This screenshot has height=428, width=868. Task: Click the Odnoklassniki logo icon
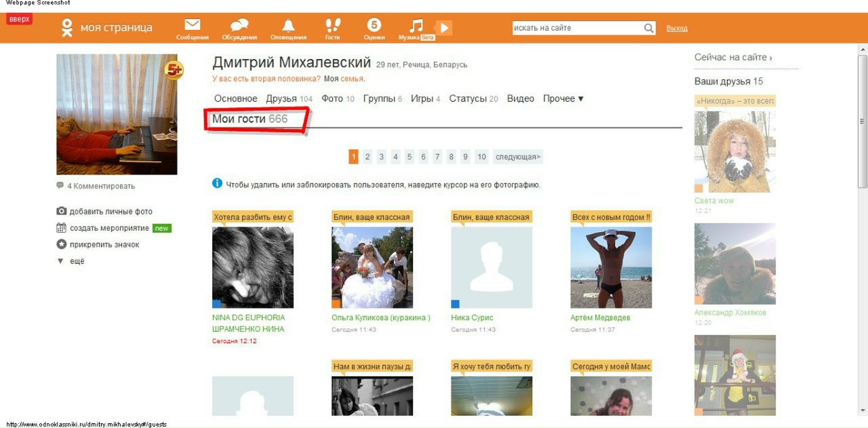pyautogui.click(x=67, y=28)
